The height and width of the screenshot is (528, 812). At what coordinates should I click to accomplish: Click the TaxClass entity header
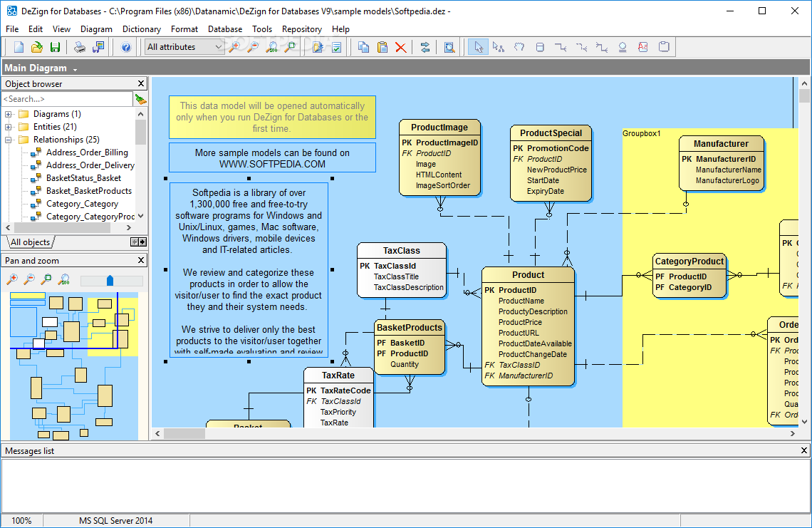[x=401, y=251]
